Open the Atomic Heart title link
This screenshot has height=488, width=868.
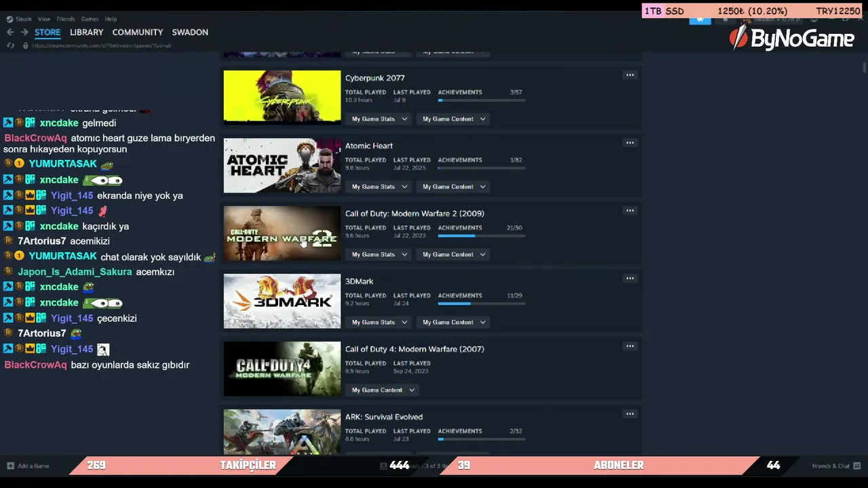(x=369, y=146)
